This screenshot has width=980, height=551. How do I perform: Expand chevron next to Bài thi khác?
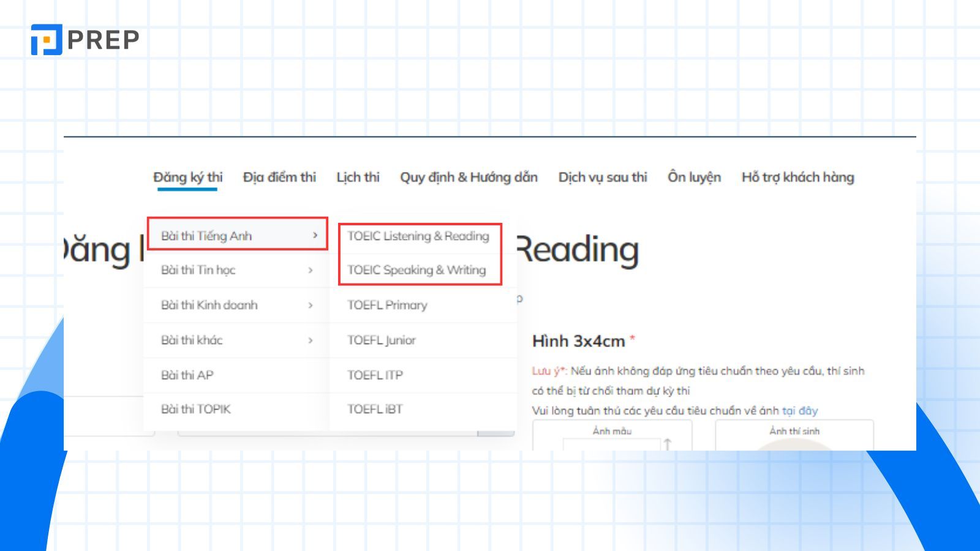tap(311, 340)
